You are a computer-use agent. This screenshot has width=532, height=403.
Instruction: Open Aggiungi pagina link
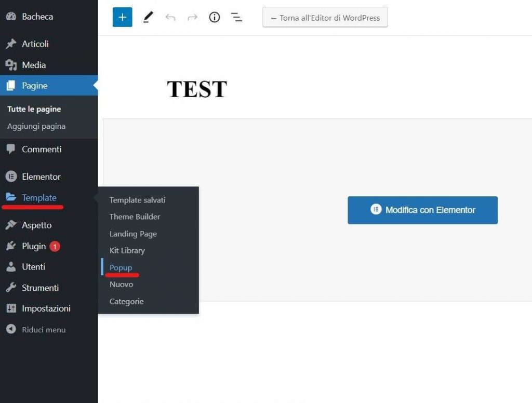36,126
